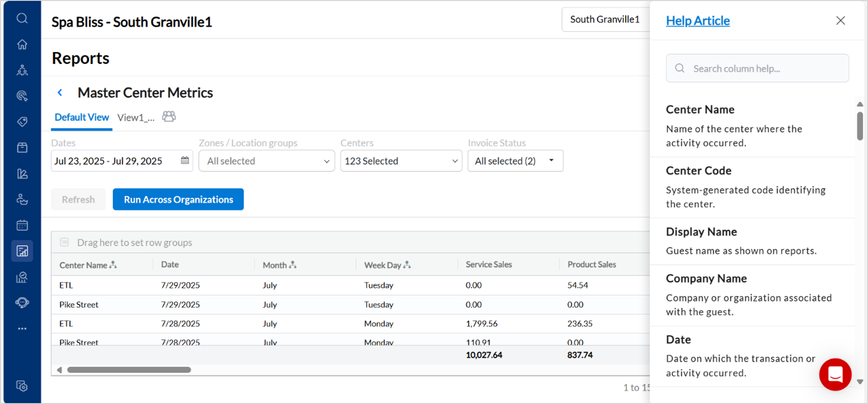Expand Zones / Location groups dropdown
The width and height of the screenshot is (868, 404).
click(x=266, y=161)
